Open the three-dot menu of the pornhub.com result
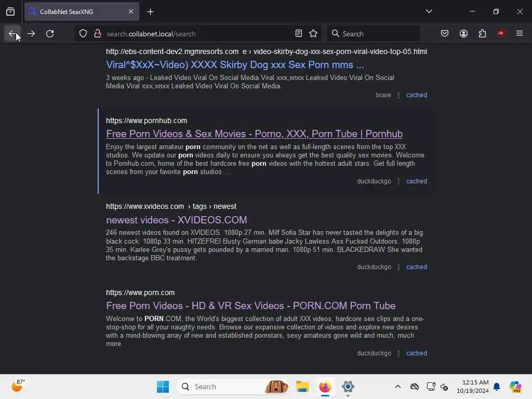This screenshot has width=532, height=399. click(x=398, y=181)
